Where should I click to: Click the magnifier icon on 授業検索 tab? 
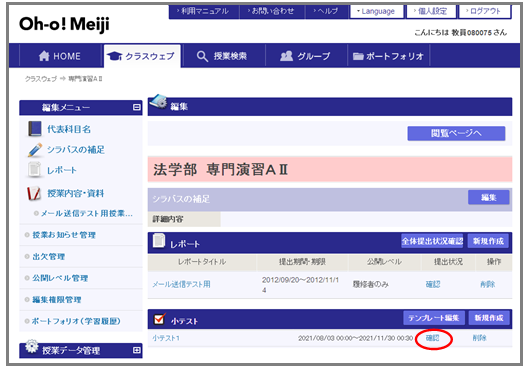202,56
